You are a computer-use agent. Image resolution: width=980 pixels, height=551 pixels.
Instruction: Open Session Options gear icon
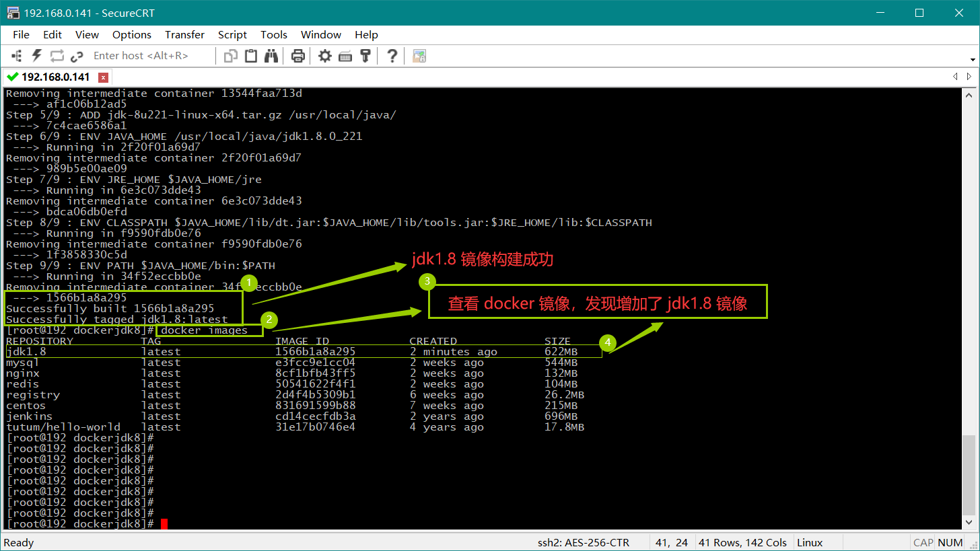325,56
